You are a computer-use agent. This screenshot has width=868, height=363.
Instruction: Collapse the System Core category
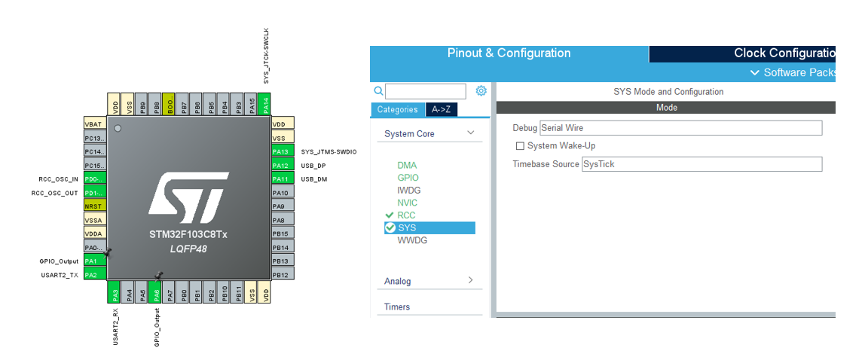pyautogui.click(x=470, y=133)
